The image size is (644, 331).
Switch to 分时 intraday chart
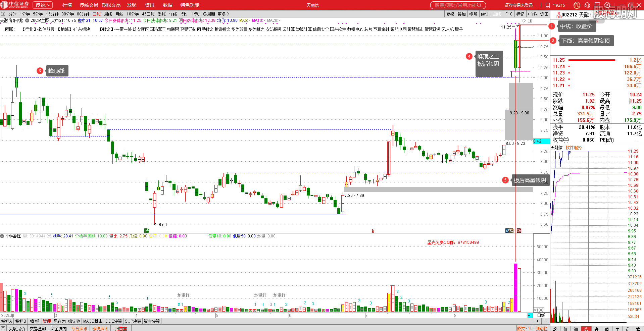[x=12, y=14]
